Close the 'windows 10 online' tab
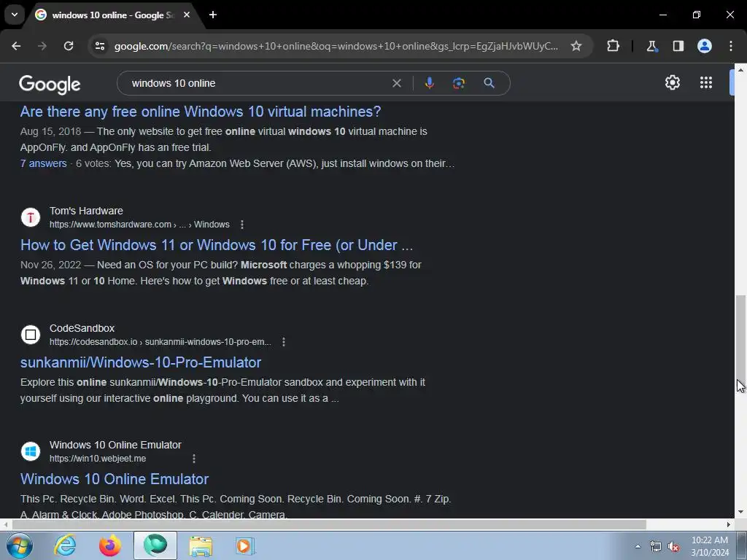Image resolution: width=747 pixels, height=560 pixels. [187, 15]
